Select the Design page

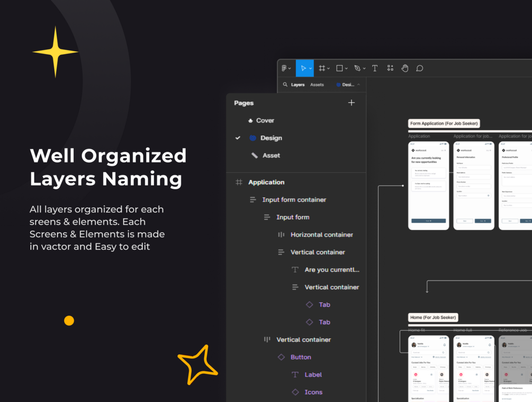[271, 138]
